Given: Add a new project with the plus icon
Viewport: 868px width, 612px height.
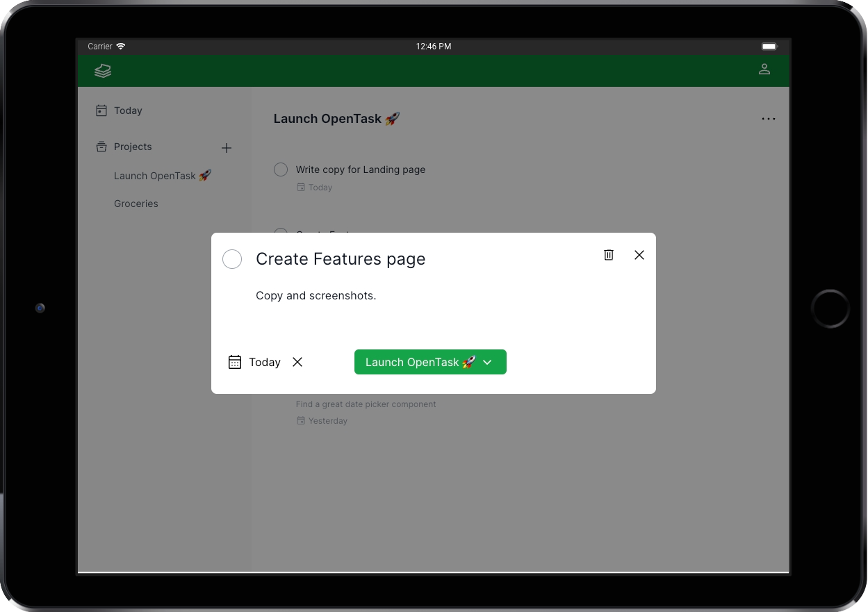Looking at the screenshot, I should click(227, 147).
